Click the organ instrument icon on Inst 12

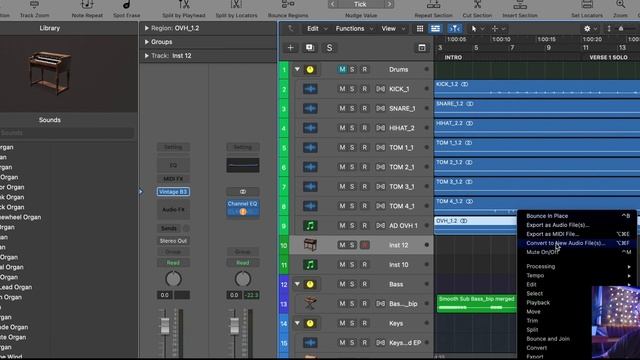tap(310, 245)
